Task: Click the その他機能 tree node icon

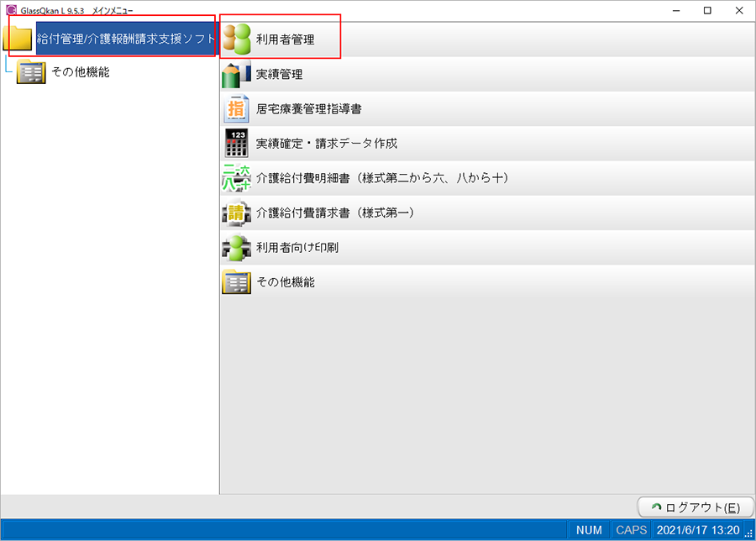Action: click(x=32, y=72)
